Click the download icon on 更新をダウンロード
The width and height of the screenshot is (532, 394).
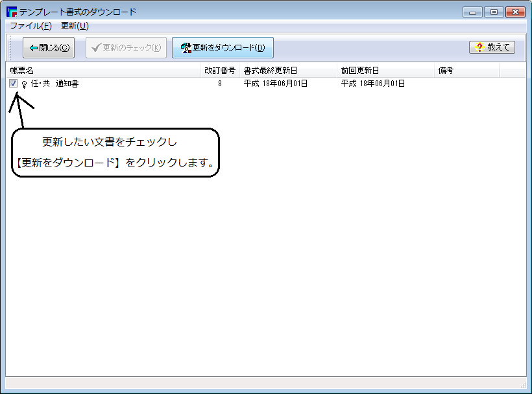(x=186, y=48)
